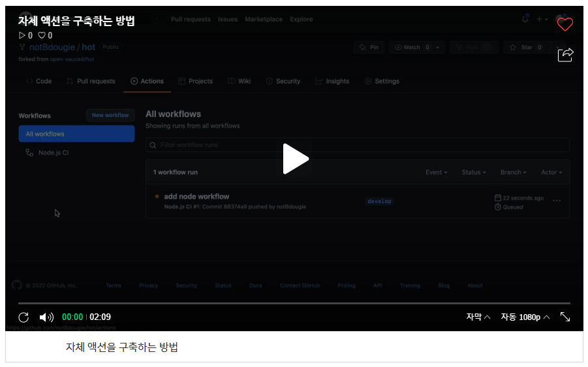Expand the Status filter dropdown
The width and height of the screenshot is (588, 367).
point(474,172)
